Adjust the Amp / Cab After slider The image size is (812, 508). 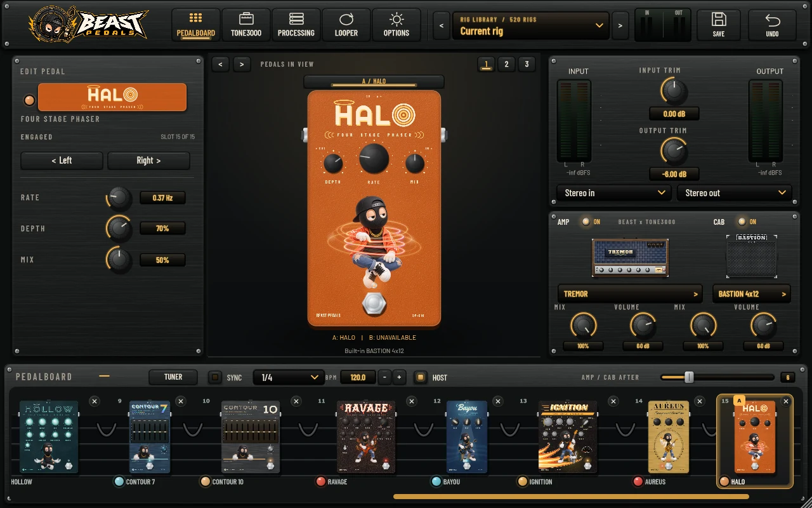pos(717,377)
